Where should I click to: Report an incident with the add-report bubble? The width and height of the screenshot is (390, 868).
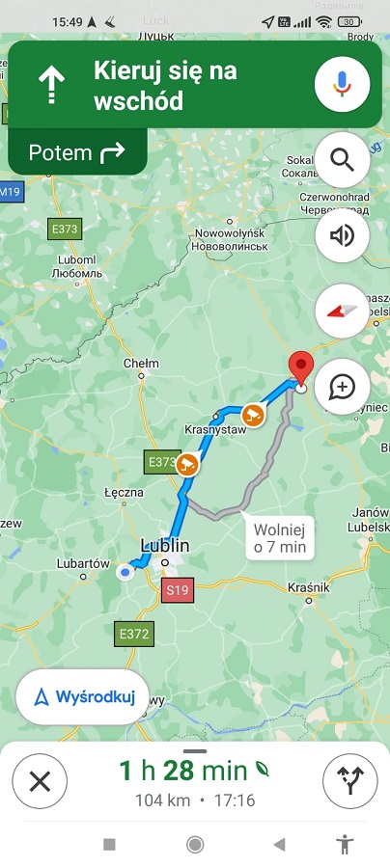pyautogui.click(x=342, y=387)
